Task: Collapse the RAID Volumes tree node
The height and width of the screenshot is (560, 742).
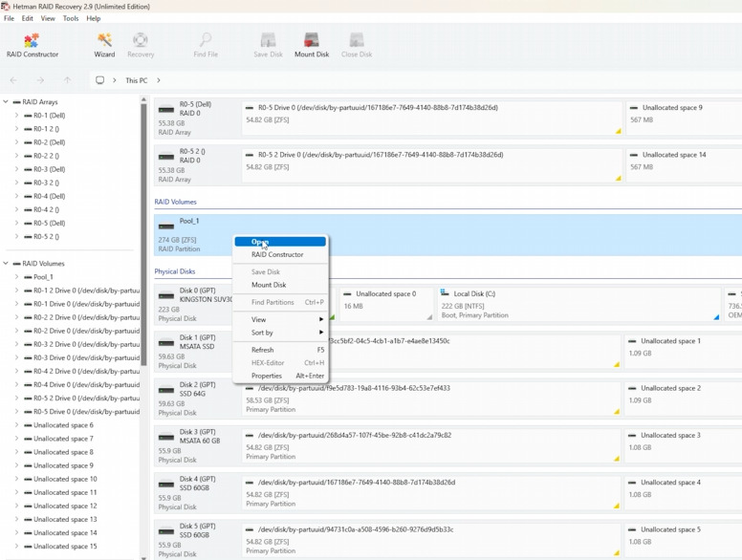Action: tap(6, 264)
